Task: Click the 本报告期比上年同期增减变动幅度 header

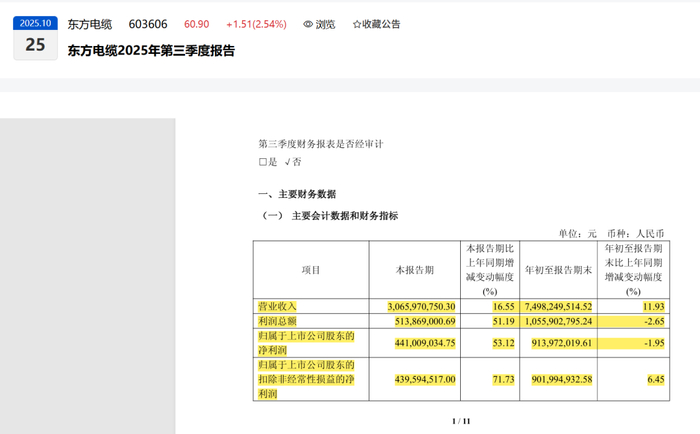Action: pos(490,270)
